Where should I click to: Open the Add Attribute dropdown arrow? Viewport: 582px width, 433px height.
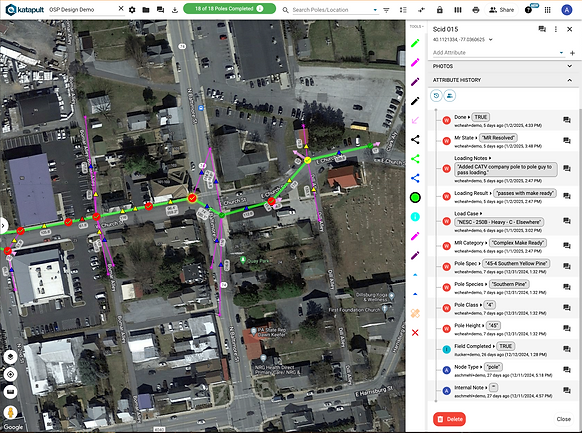coord(561,53)
